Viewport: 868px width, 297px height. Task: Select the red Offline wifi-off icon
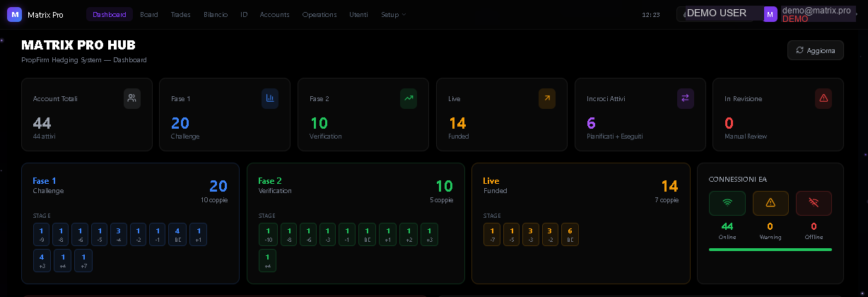point(814,203)
